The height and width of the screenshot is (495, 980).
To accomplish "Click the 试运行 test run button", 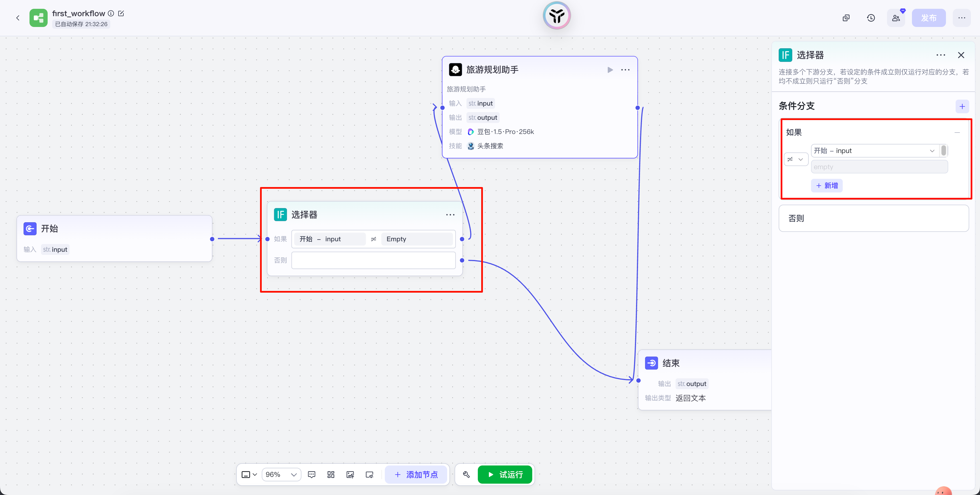I will 505,475.
